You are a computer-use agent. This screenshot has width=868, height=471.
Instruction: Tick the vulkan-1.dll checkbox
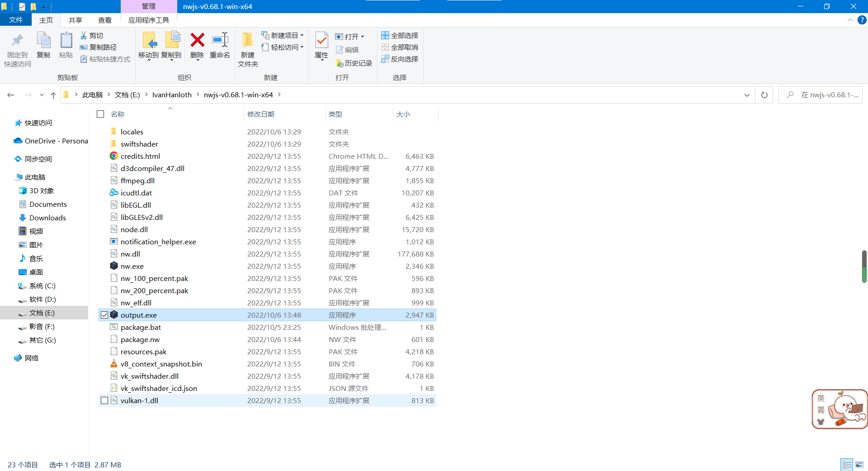[104, 400]
